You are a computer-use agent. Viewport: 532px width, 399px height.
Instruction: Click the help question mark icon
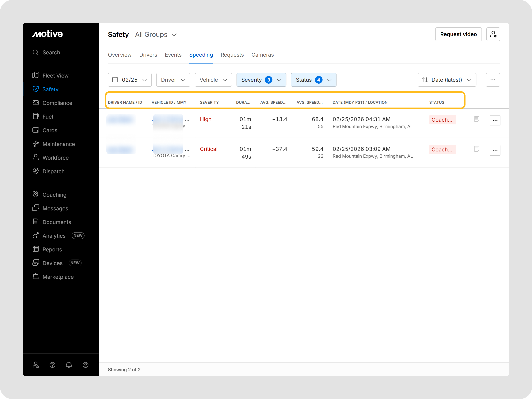(52, 365)
